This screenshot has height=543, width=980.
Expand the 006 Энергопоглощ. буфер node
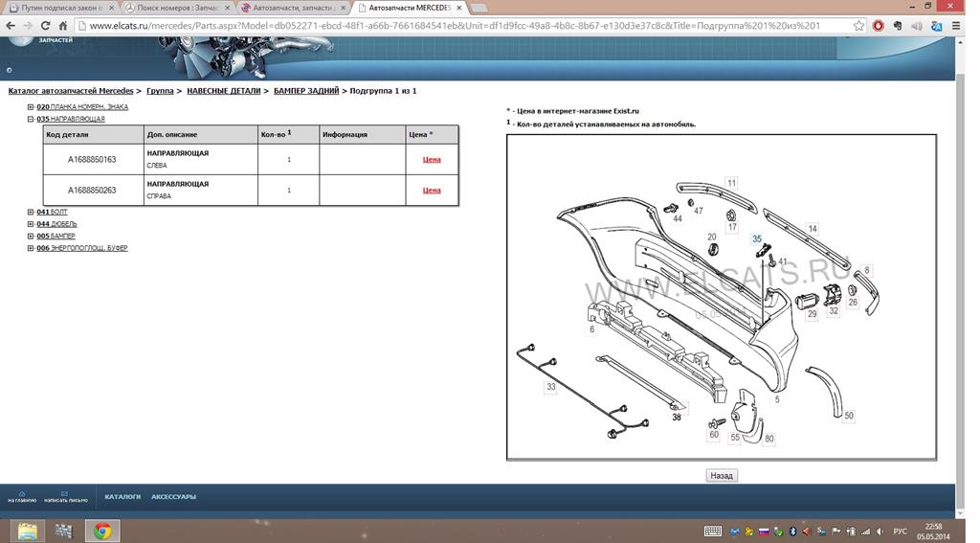coord(31,248)
